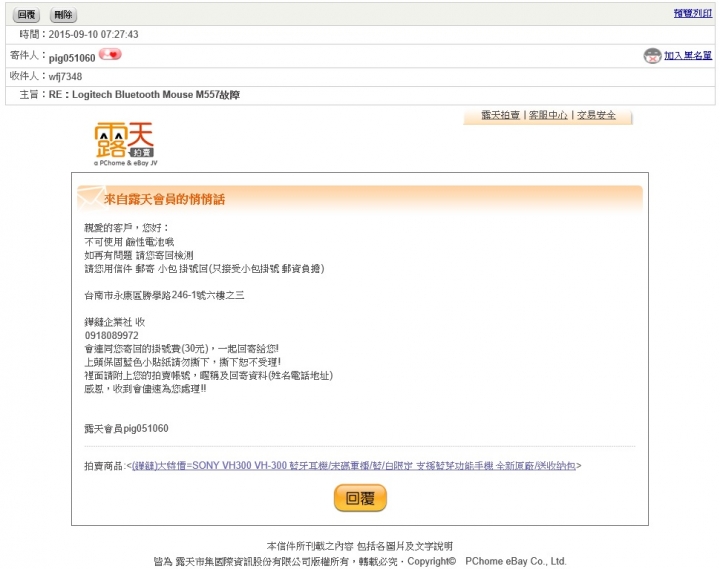The height and width of the screenshot is (569, 720).
Task: Click the heading 來自露天會員的悄悄話
Action: (164, 199)
